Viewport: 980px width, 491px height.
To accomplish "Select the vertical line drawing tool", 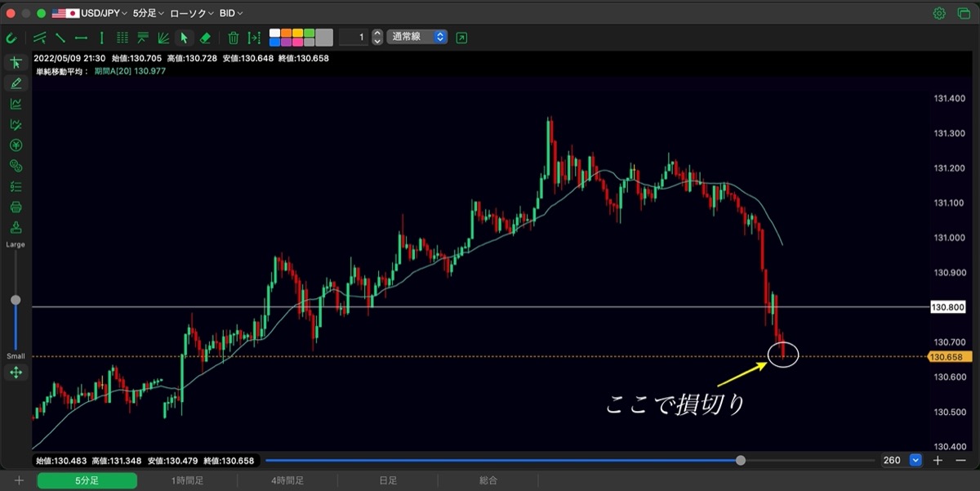I will click(x=102, y=38).
